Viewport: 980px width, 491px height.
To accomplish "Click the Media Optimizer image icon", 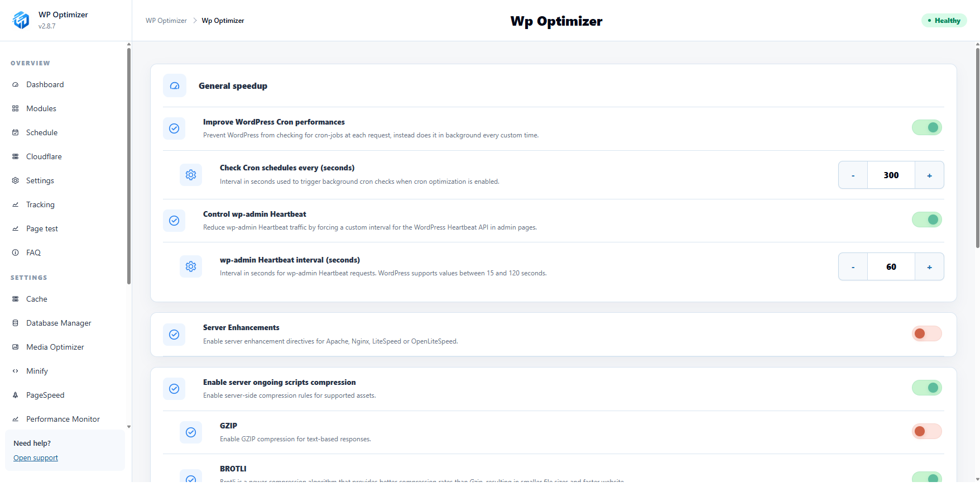I will point(16,347).
